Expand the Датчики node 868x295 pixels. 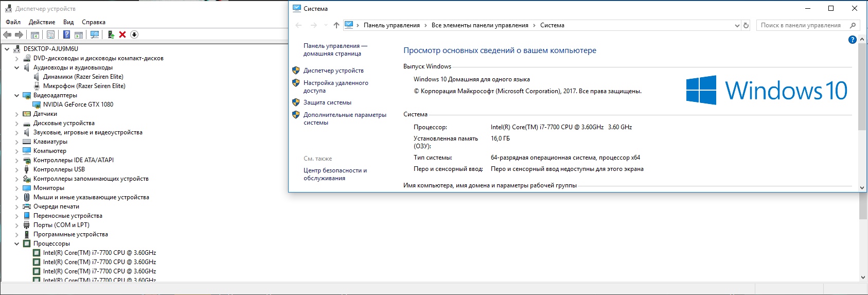[x=17, y=114]
